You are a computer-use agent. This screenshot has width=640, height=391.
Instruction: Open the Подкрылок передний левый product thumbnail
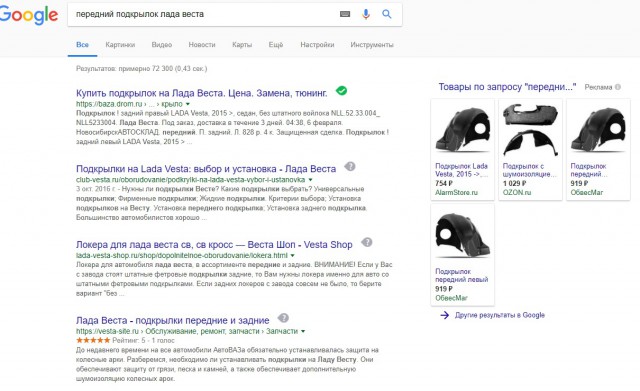tap(462, 235)
